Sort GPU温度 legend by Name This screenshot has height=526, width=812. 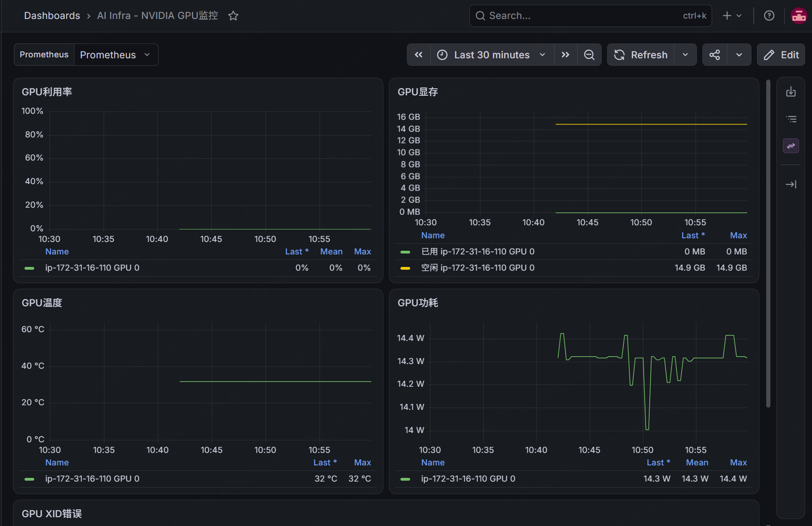[57, 463]
